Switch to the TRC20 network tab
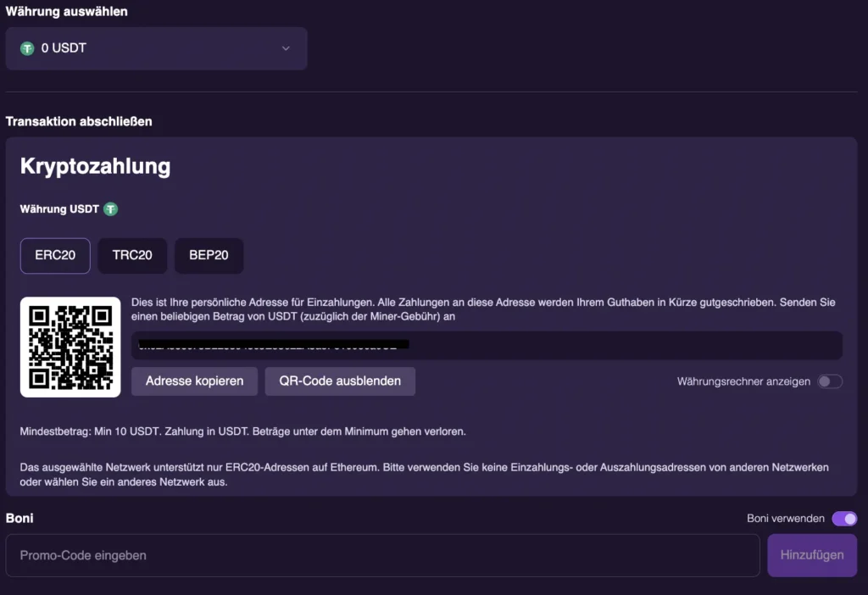 [132, 255]
